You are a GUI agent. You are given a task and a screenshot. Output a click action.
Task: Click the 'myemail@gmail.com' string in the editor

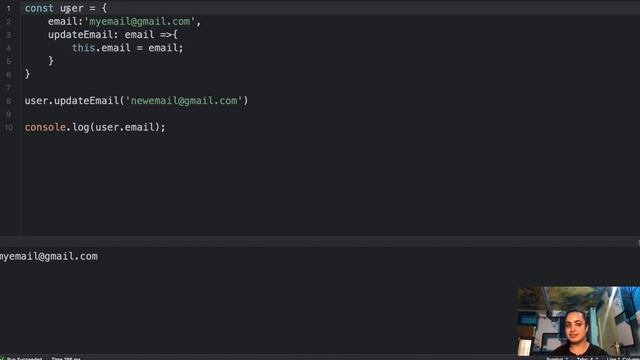tap(140, 21)
